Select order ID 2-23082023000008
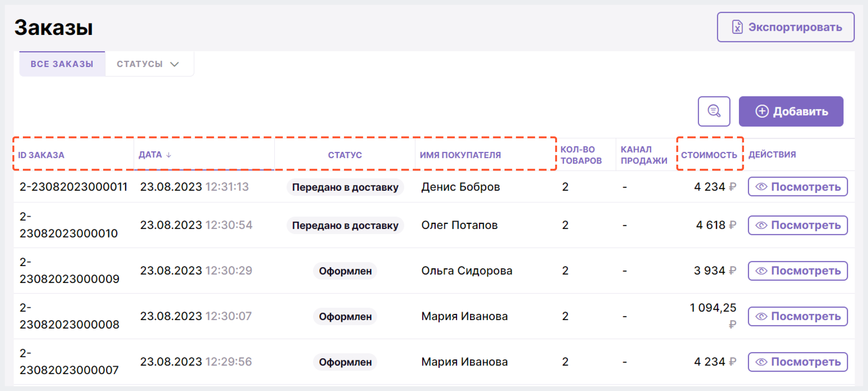 pyautogui.click(x=69, y=316)
